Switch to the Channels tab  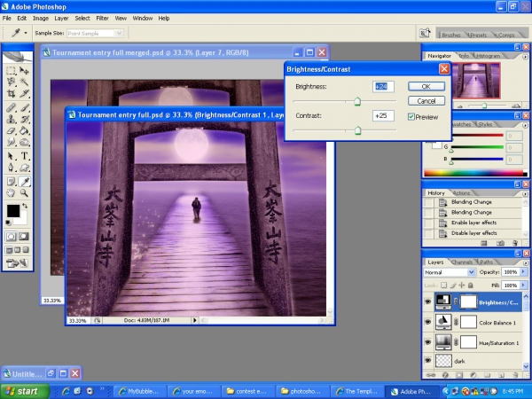tap(462, 262)
